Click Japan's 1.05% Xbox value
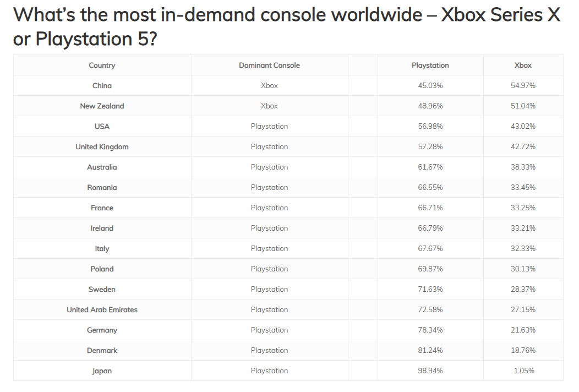This screenshot has width=579, height=392. point(524,371)
